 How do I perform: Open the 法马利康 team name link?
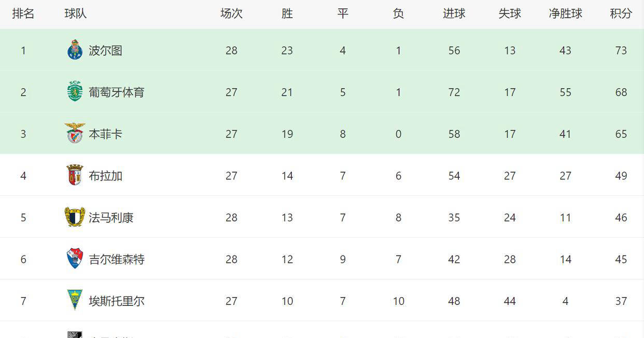[x=111, y=218]
